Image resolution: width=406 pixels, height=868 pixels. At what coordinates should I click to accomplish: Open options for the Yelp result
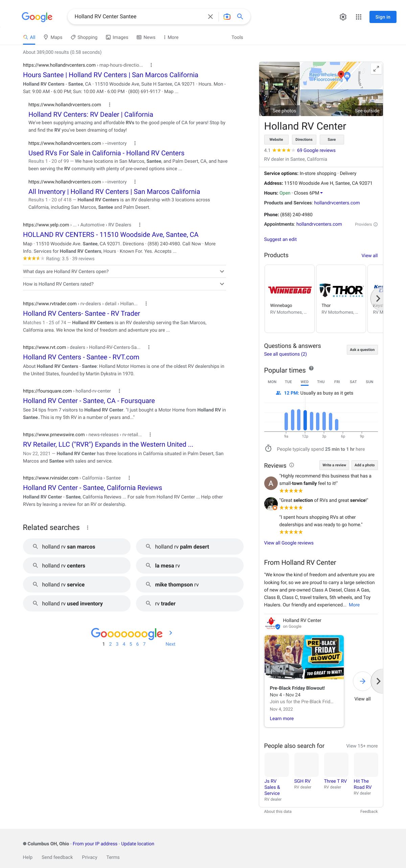point(140,225)
